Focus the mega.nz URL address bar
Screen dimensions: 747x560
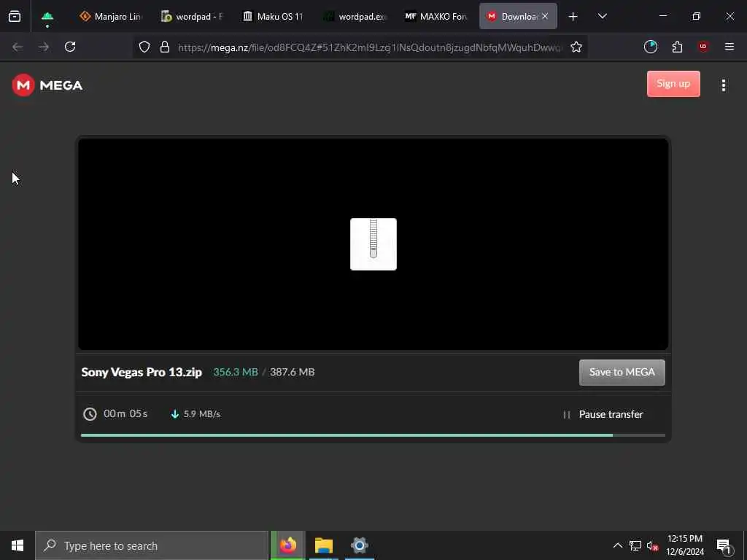click(x=369, y=47)
